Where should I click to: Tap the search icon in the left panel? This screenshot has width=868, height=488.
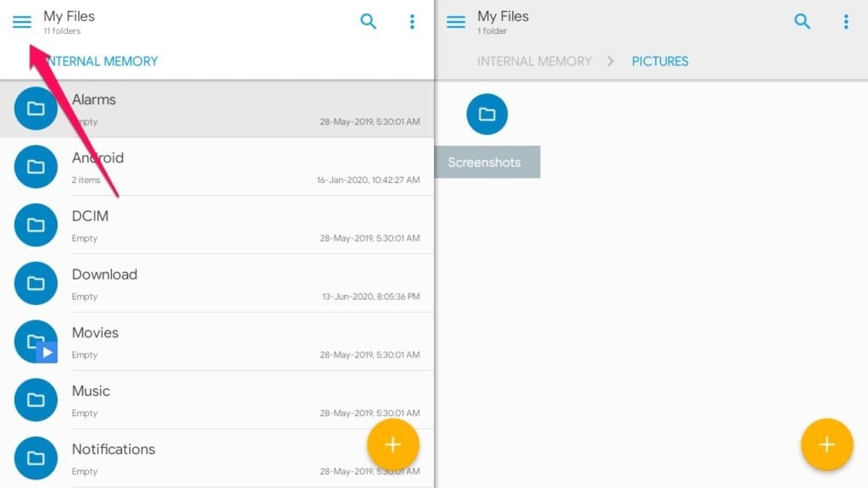click(x=368, y=21)
